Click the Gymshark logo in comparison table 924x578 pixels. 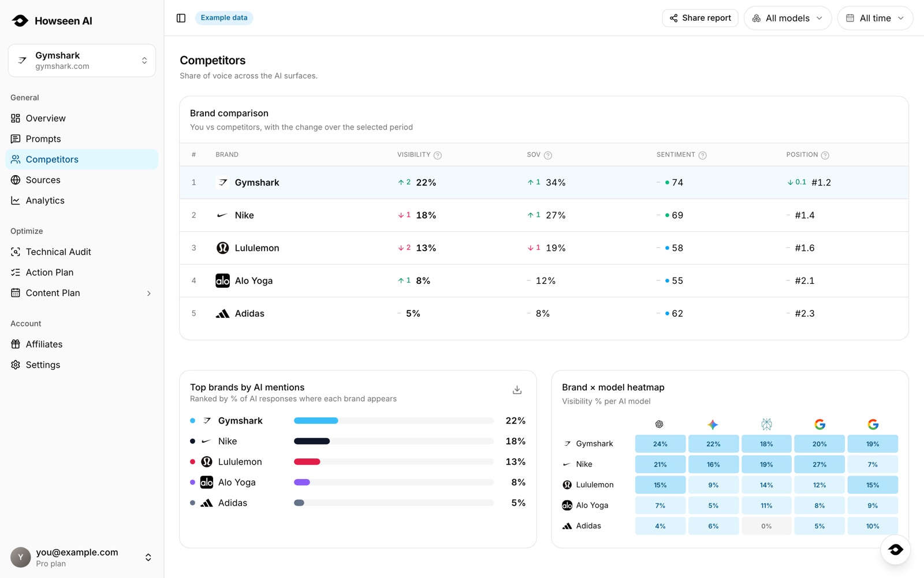(222, 183)
